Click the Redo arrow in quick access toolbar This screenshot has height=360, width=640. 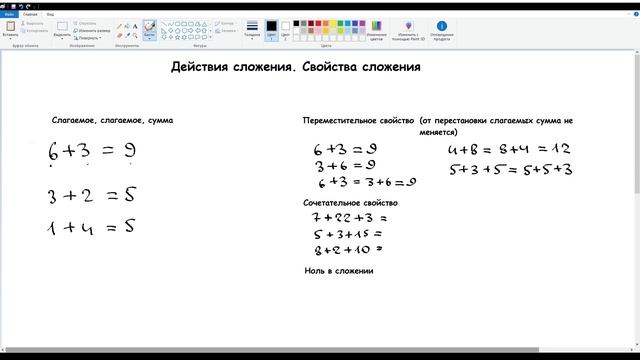28,7
